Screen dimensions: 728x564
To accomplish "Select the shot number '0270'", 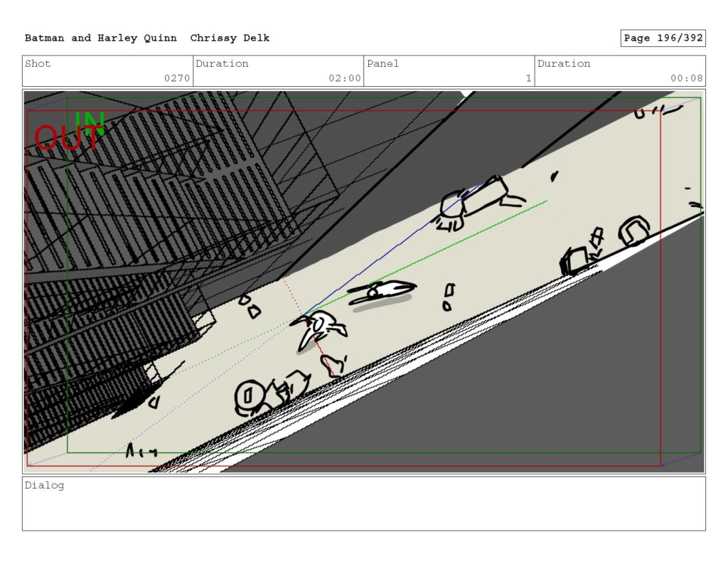I will (x=177, y=78).
